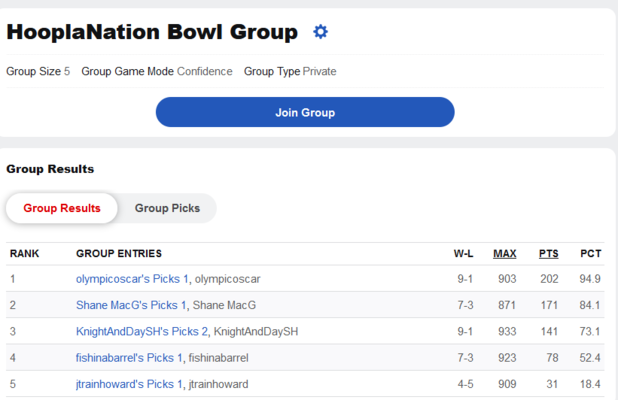The width and height of the screenshot is (618, 400).
Task: Sort table by PTS column
Action: [549, 253]
